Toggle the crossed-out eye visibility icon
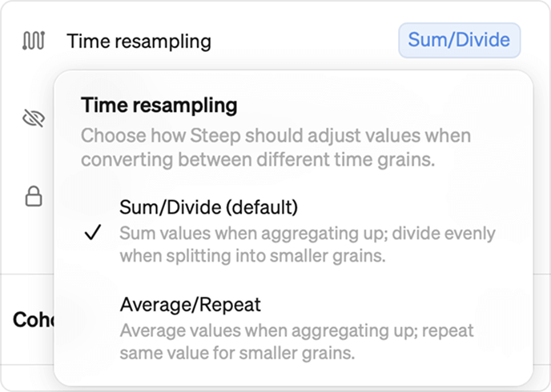This screenshot has height=392, width=551. coord(33,119)
